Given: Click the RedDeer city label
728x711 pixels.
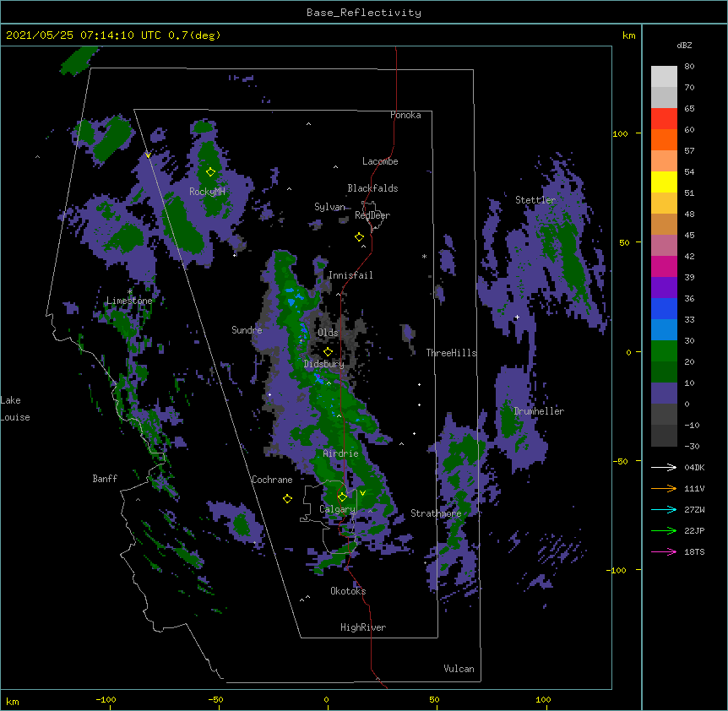Looking at the screenshot, I should coord(372,215).
